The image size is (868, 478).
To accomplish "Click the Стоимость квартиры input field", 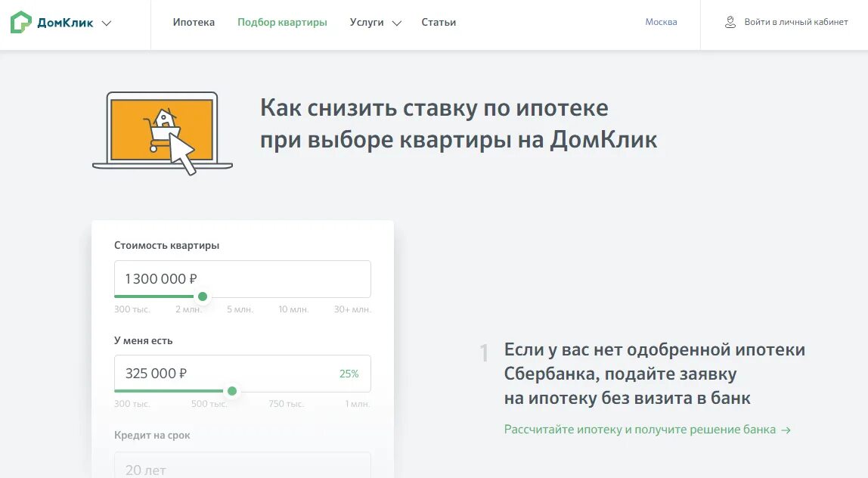I will (243, 278).
